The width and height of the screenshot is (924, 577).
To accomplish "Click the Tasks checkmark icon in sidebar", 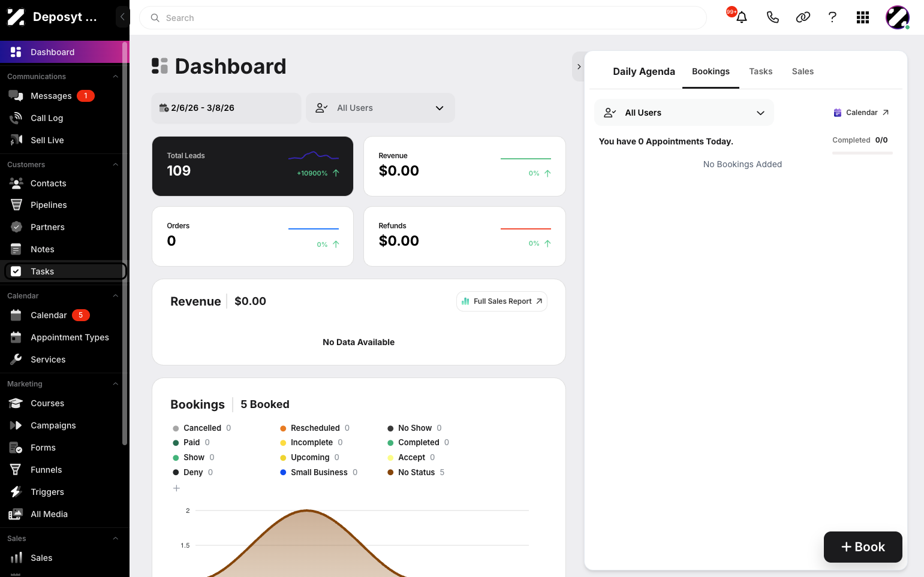I will coord(16,271).
